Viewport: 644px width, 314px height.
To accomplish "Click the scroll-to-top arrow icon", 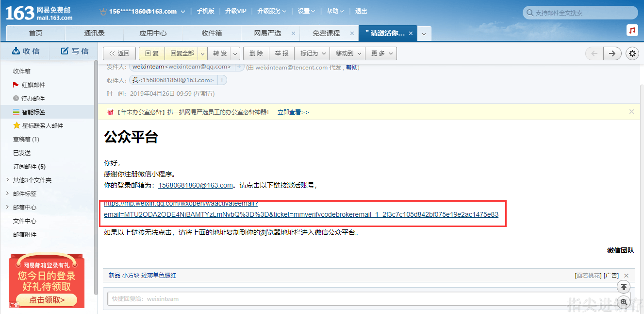I will tap(624, 287).
